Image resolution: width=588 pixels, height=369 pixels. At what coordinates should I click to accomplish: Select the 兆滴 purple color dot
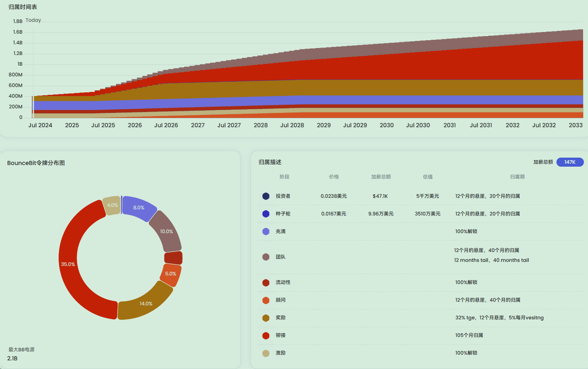click(x=266, y=231)
